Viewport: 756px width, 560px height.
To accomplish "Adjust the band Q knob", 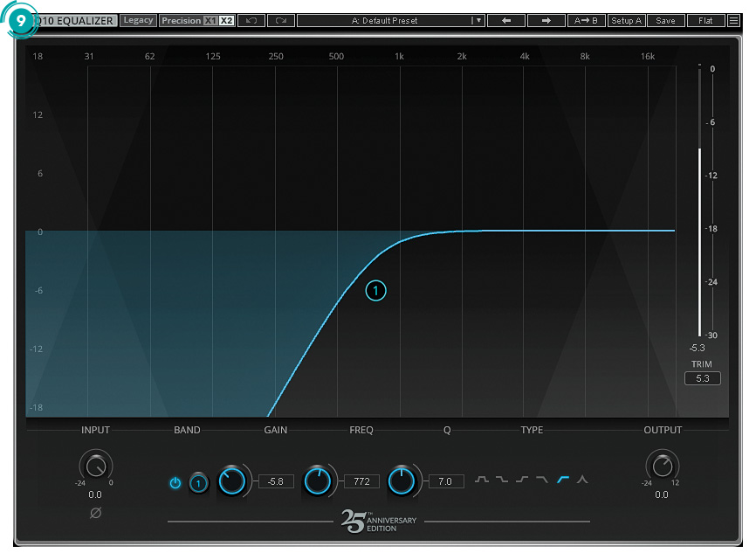I will tap(402, 481).
